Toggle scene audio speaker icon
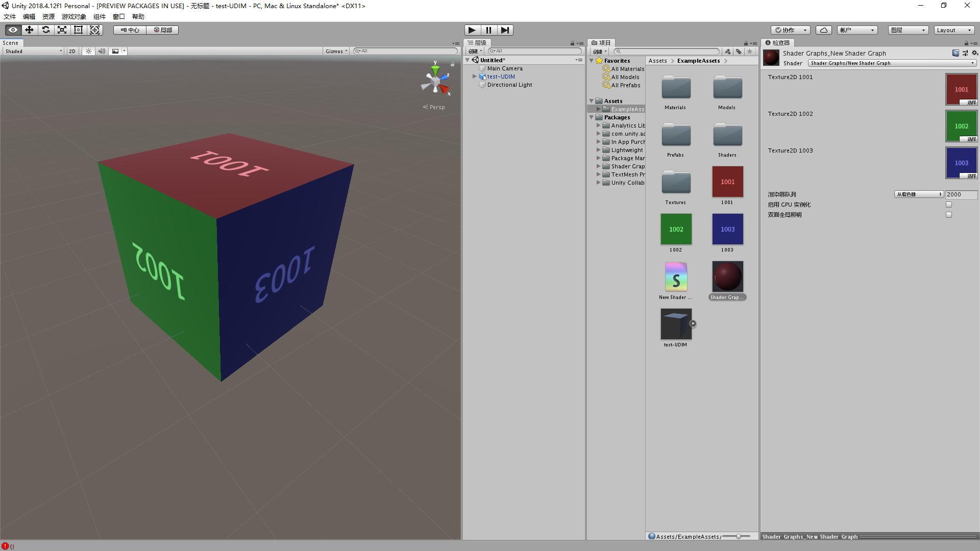The width and height of the screenshot is (980, 551). pos(102,51)
